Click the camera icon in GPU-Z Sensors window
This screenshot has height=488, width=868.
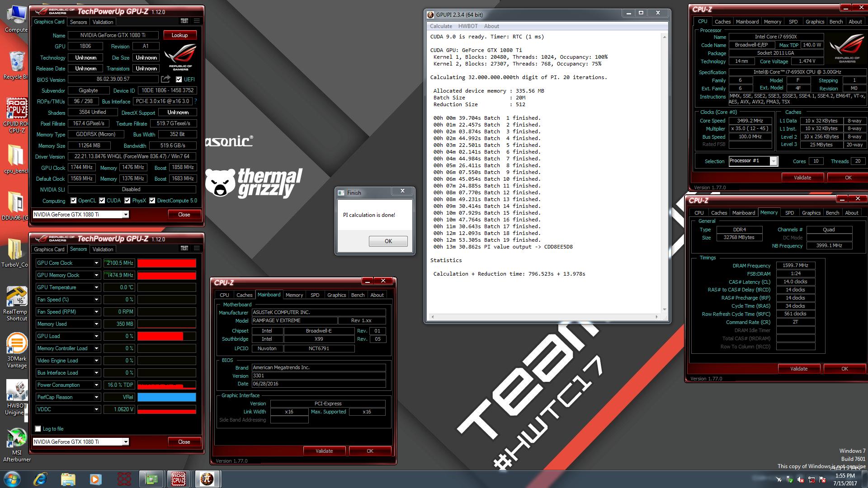pyautogui.click(x=184, y=249)
